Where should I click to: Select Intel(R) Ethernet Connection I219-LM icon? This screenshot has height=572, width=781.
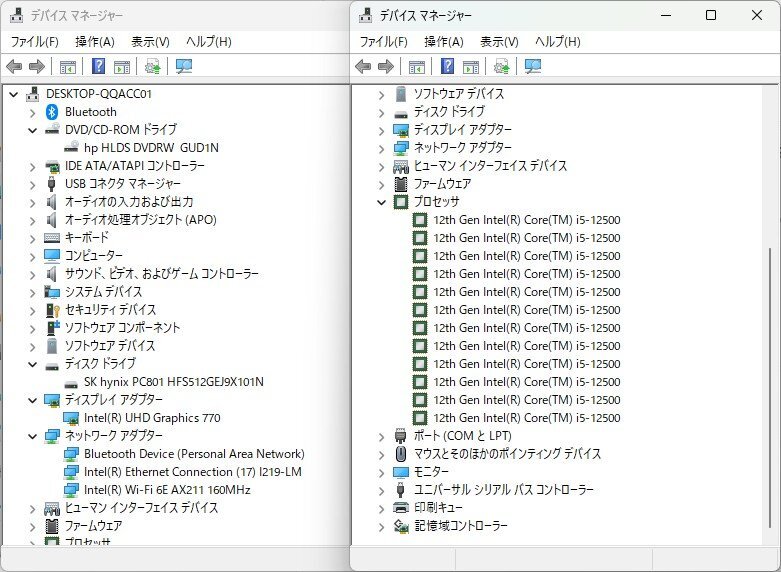click(71, 472)
